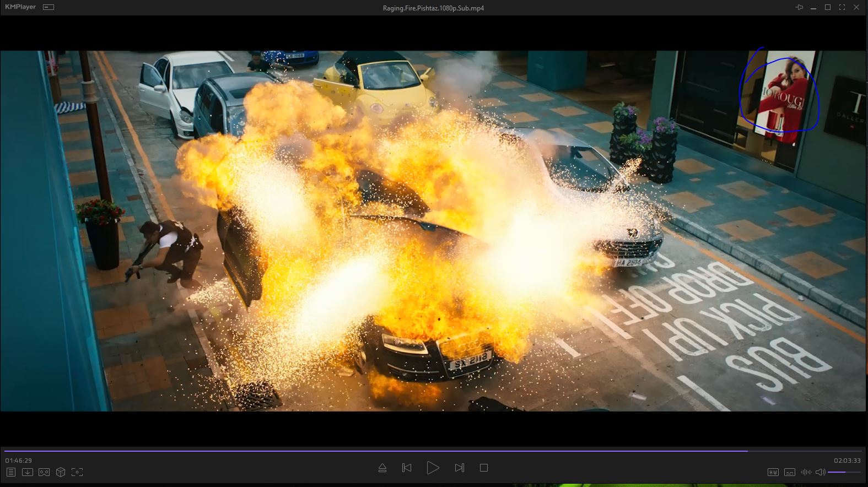Open the playlist panel
Image resolution: width=868 pixels, height=487 pixels.
tap(11, 472)
